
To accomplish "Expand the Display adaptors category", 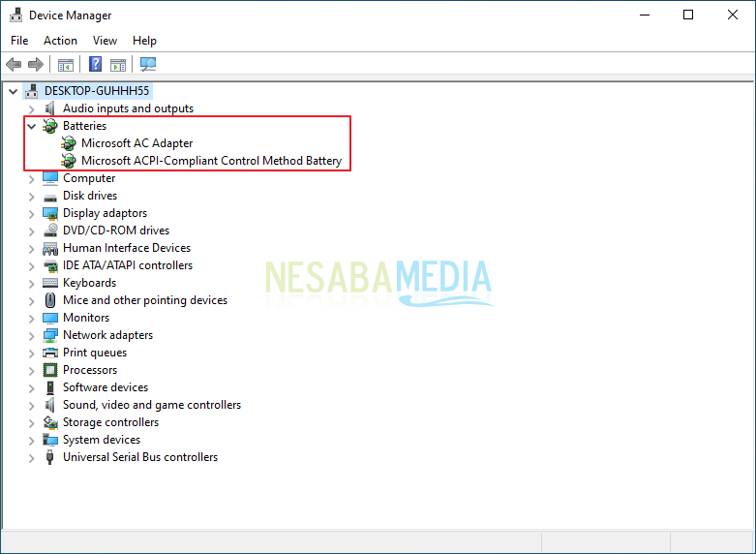I will (32, 213).
